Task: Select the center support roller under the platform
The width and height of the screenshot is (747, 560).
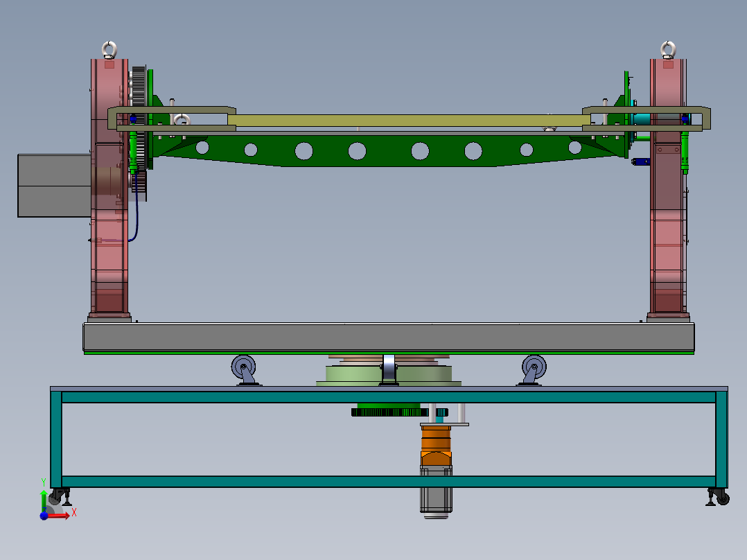Action: click(x=389, y=370)
